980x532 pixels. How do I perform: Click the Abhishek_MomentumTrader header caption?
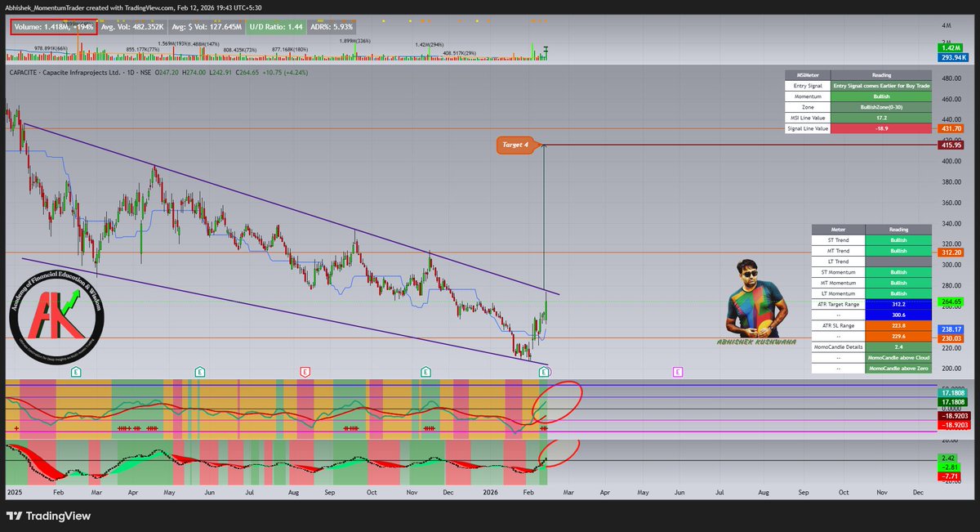[133, 7]
